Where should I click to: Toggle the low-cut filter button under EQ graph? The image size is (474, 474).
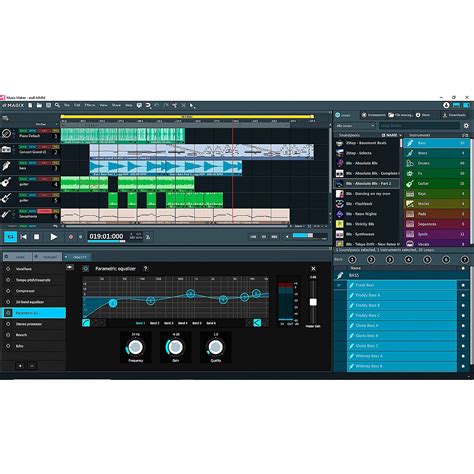click(86, 323)
